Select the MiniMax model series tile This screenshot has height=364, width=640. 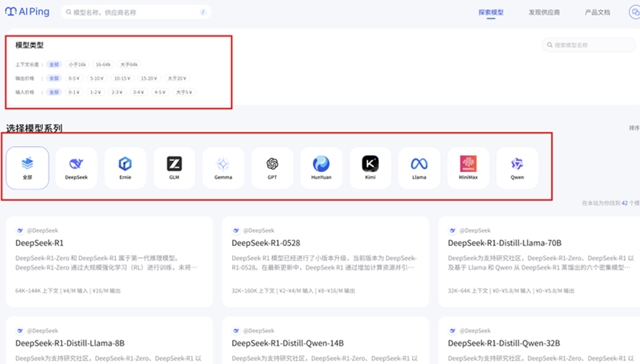(x=468, y=168)
